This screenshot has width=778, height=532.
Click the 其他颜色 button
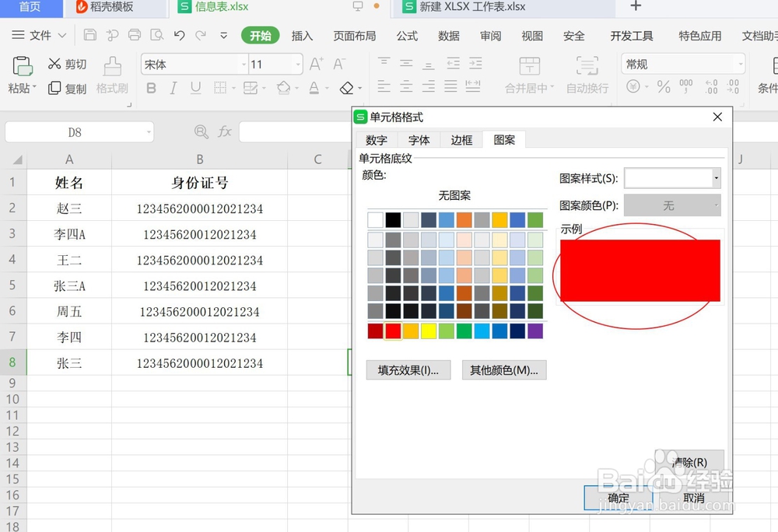pos(504,370)
